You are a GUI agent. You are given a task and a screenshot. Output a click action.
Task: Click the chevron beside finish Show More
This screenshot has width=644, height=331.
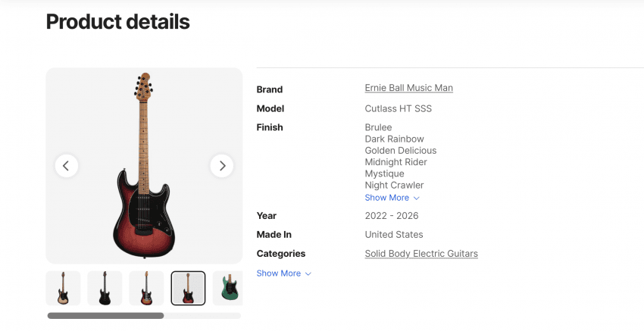pyautogui.click(x=417, y=198)
